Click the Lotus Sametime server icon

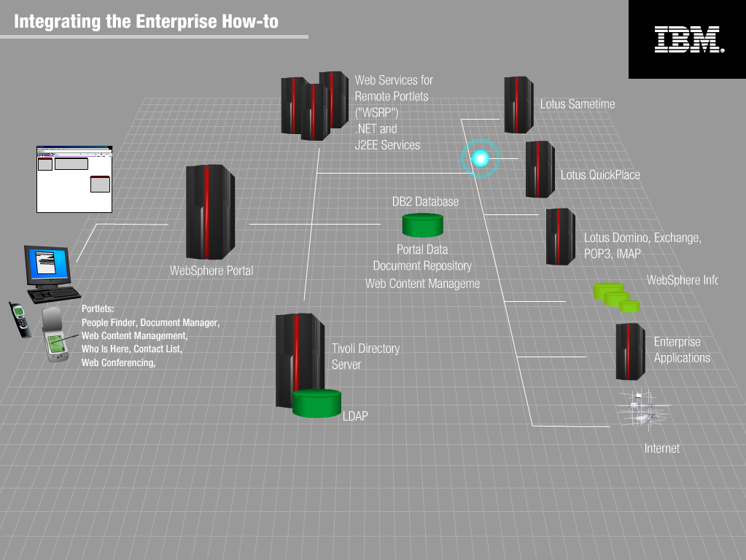pos(518,105)
